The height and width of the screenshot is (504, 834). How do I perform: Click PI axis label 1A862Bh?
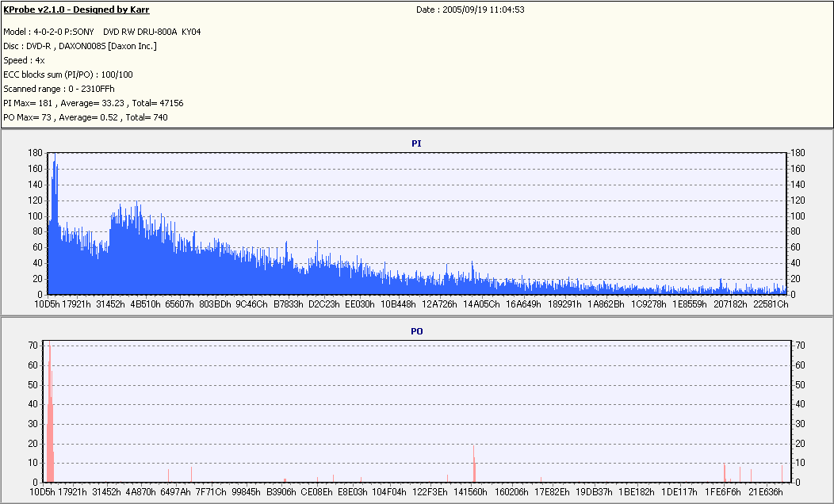[606, 304]
